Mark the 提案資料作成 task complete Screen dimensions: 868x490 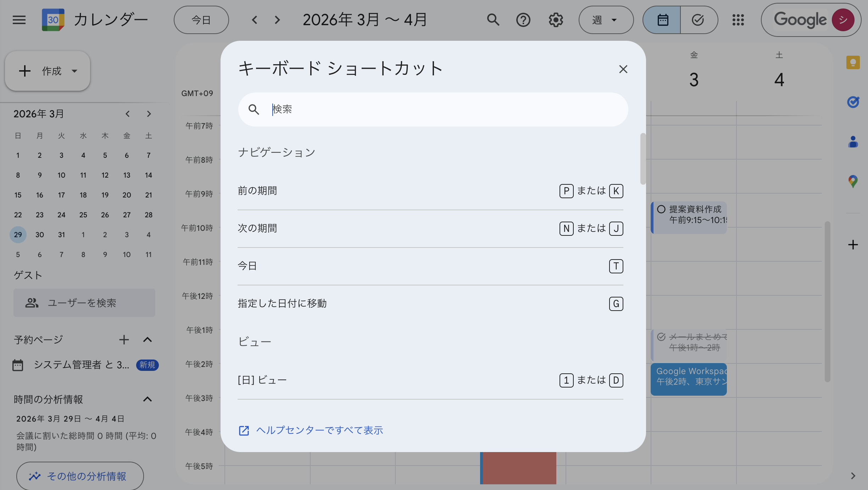click(662, 209)
